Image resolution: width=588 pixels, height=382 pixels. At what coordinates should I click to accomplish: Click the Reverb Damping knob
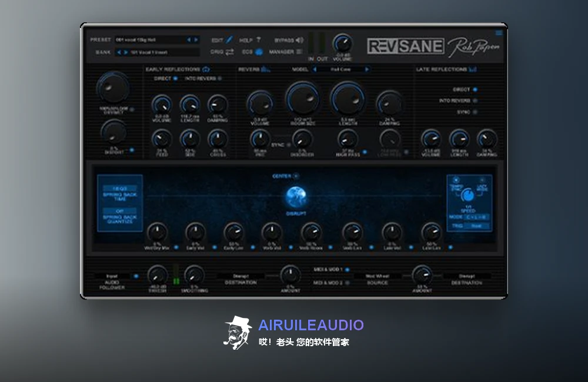[390, 104]
